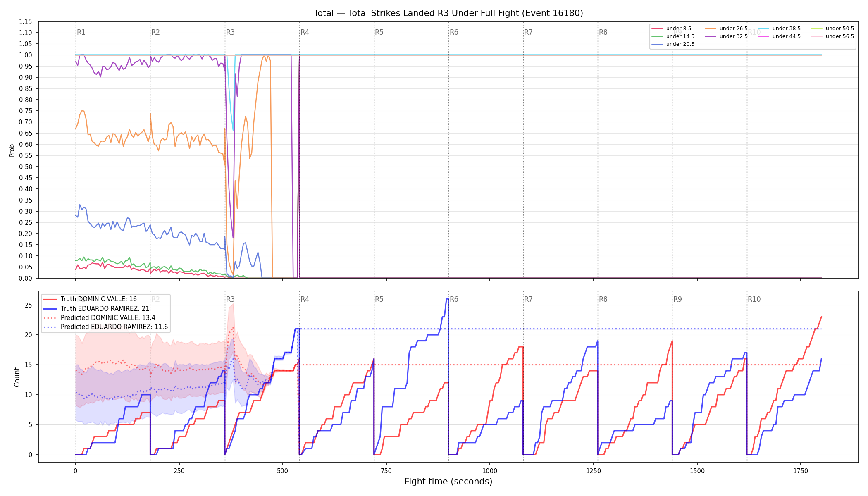The image size is (868, 496).
Task: Click the 20 tick on the Count axis
Action: pos(29,335)
